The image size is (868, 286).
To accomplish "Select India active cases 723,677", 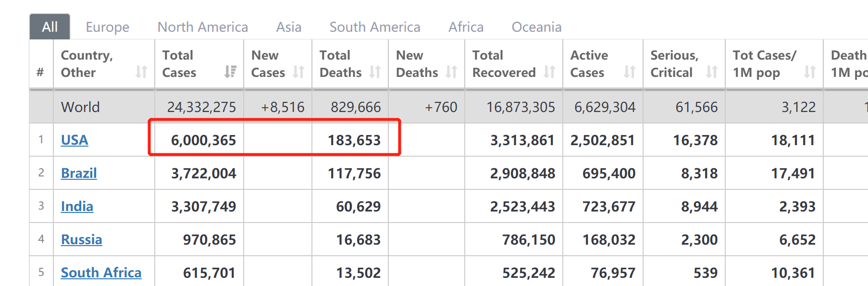I will pos(609,206).
